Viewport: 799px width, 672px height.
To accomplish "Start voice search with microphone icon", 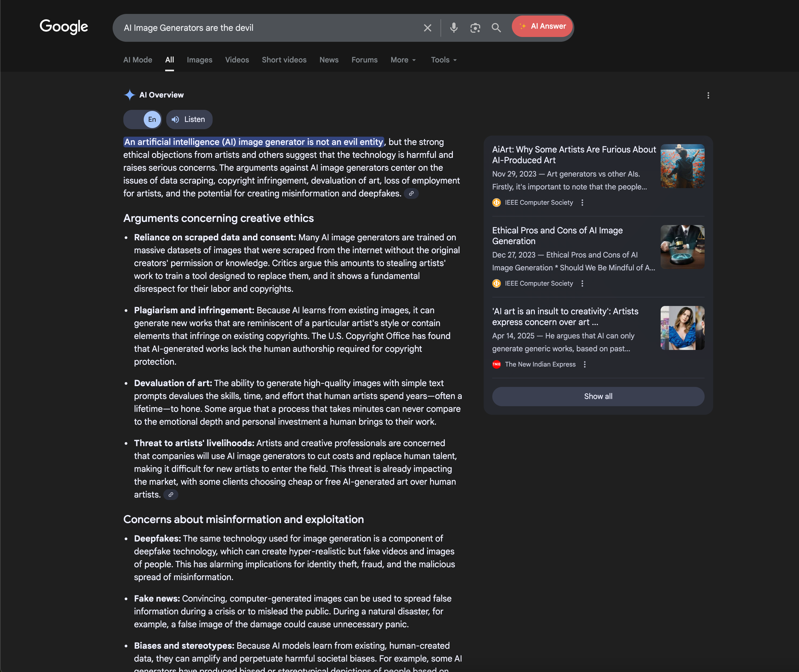I will coord(454,28).
